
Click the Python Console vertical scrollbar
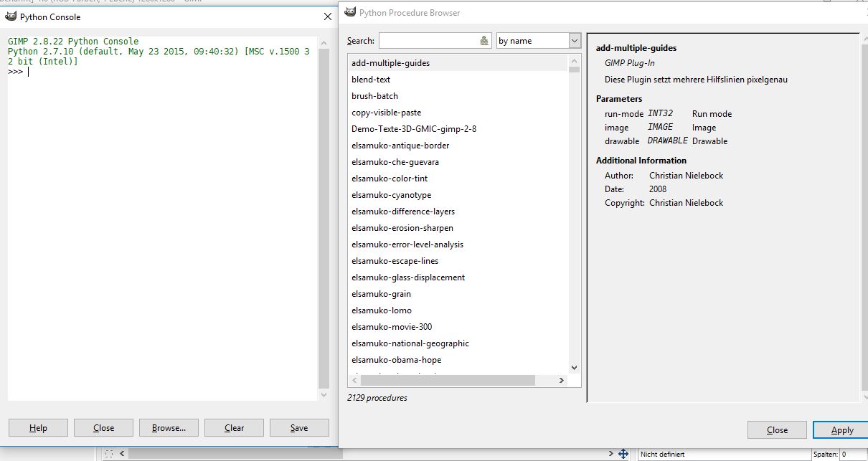pyautogui.click(x=324, y=219)
